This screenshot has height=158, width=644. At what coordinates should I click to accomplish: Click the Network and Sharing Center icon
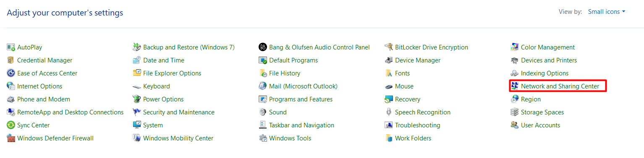tap(515, 86)
